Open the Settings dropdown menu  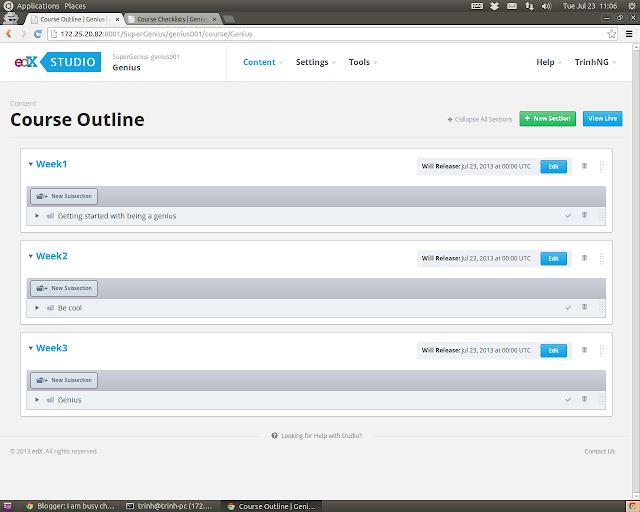point(316,62)
